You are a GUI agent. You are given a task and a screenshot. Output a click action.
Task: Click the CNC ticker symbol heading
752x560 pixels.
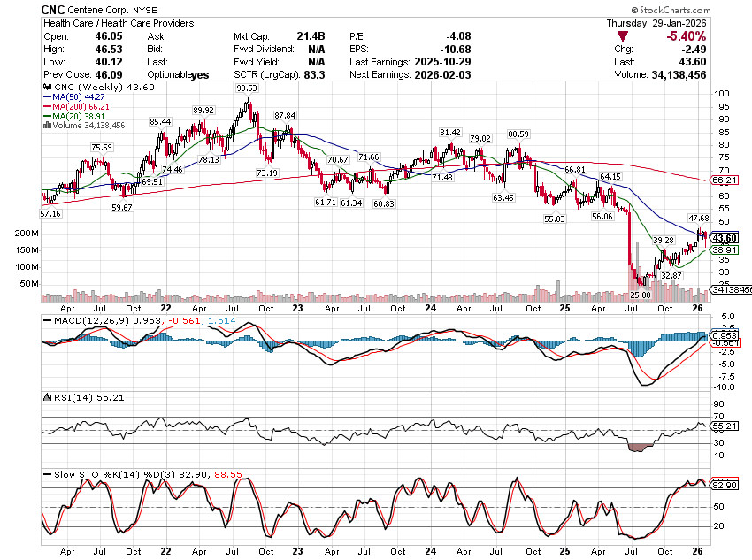coord(56,8)
